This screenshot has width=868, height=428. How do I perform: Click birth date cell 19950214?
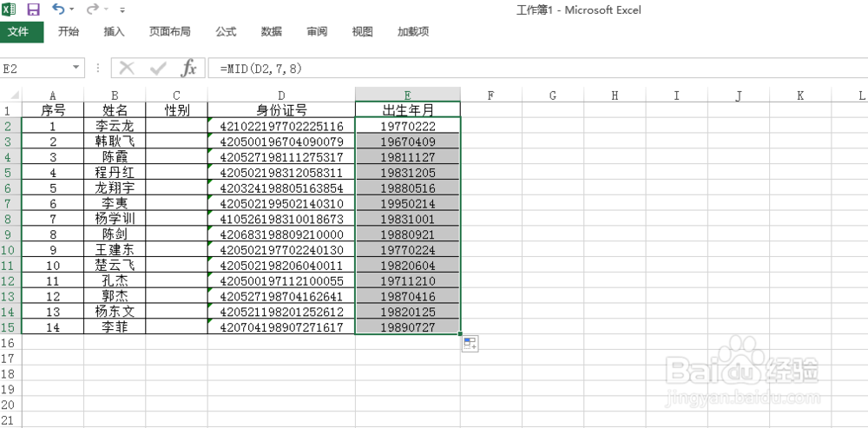(408, 203)
